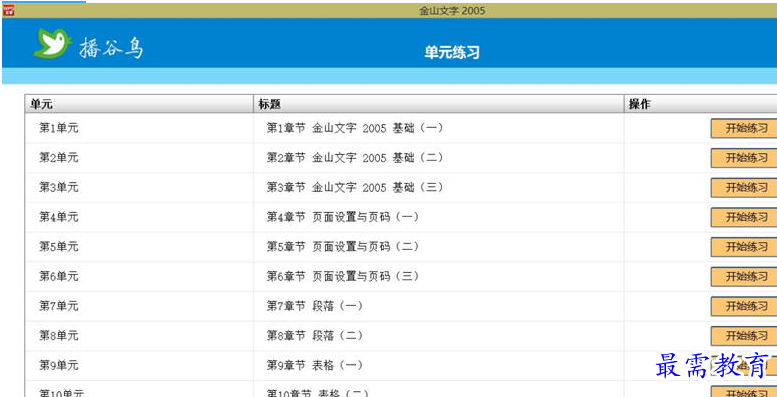This screenshot has width=777, height=397.
Task: Click title 第7章节 段落（一）
Action: point(315,306)
